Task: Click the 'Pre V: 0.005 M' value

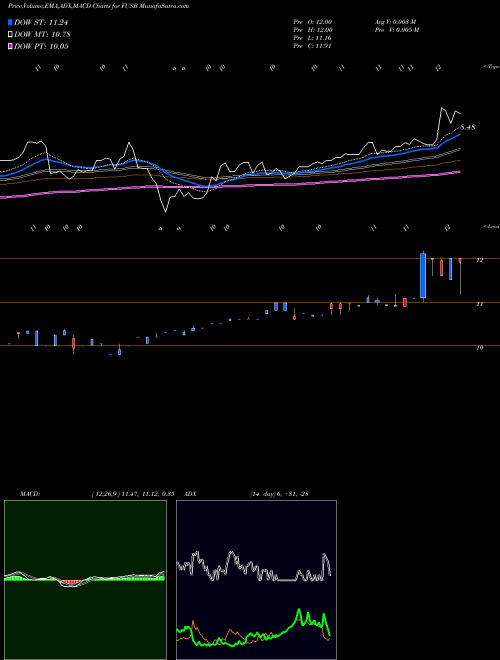Action: click(396, 30)
